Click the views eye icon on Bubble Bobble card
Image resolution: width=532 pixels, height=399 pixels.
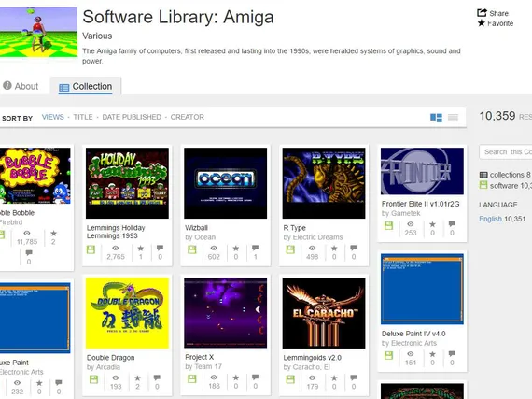tap(27, 234)
